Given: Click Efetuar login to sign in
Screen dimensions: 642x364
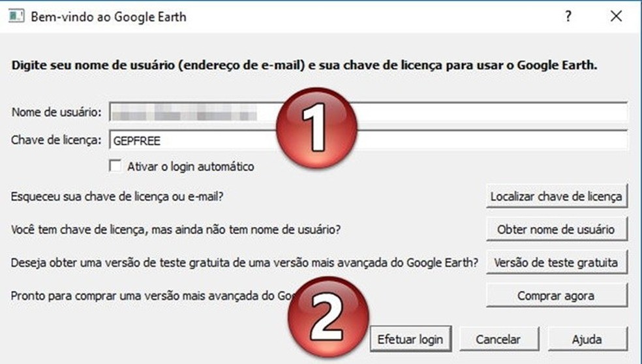Looking at the screenshot, I should coord(410,339).
